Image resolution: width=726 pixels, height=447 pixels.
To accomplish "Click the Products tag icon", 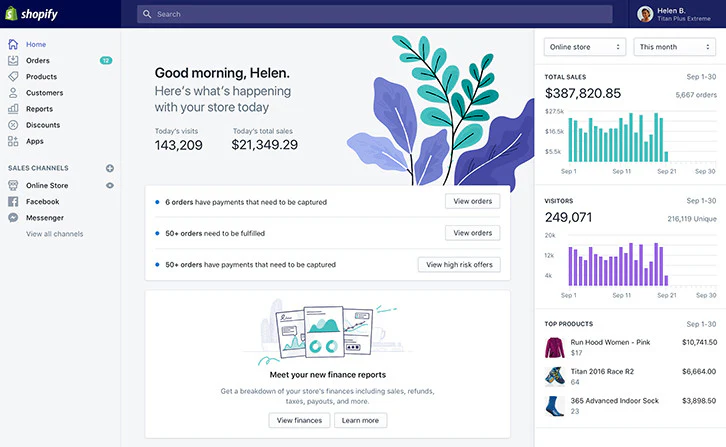I will click(13, 77).
